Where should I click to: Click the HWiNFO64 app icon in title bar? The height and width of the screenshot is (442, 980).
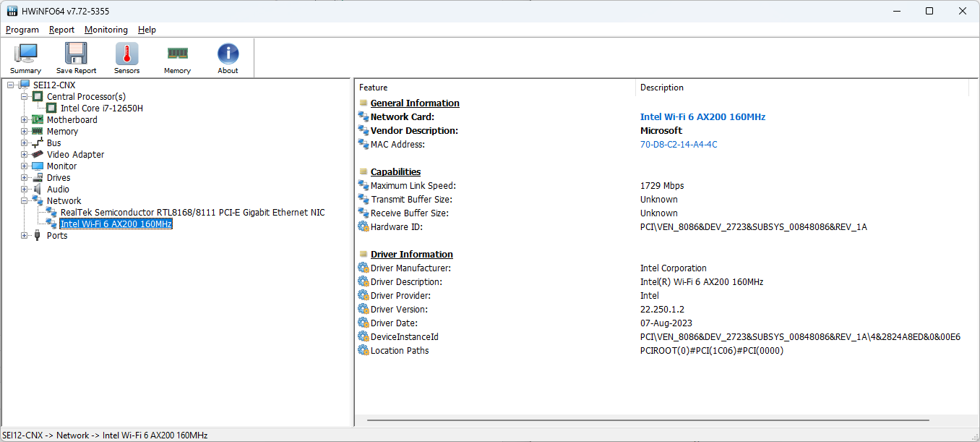[x=12, y=11]
